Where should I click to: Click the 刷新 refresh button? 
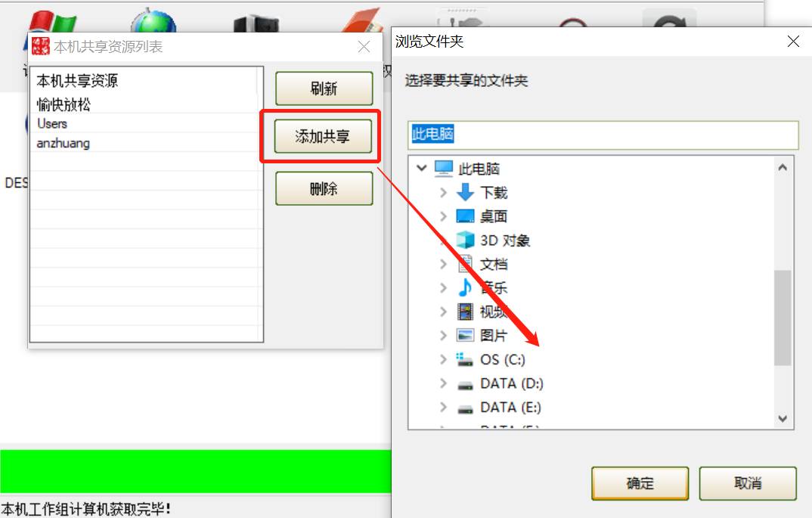point(324,88)
